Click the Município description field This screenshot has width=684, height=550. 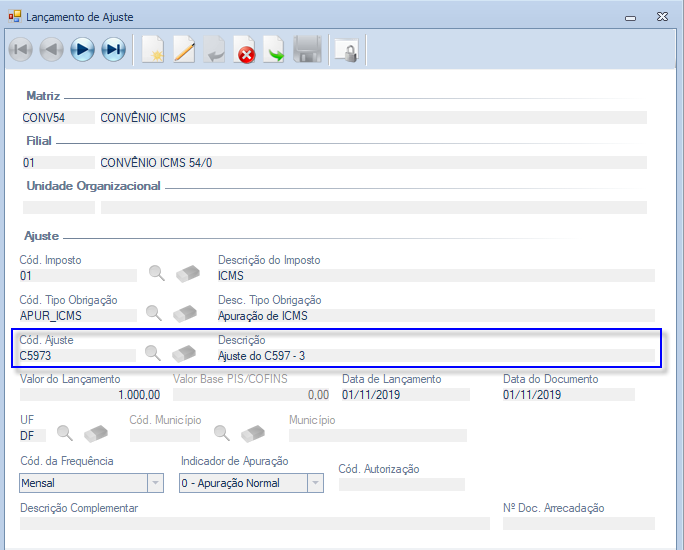click(x=378, y=435)
